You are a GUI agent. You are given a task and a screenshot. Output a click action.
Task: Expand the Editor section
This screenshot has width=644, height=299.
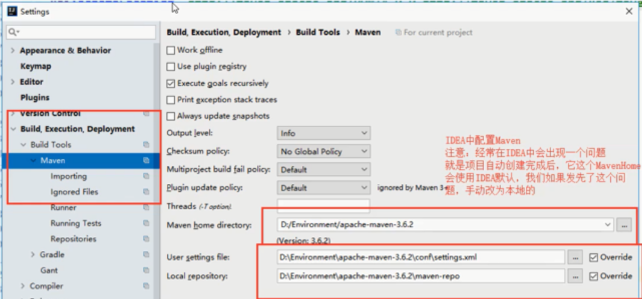[13, 82]
